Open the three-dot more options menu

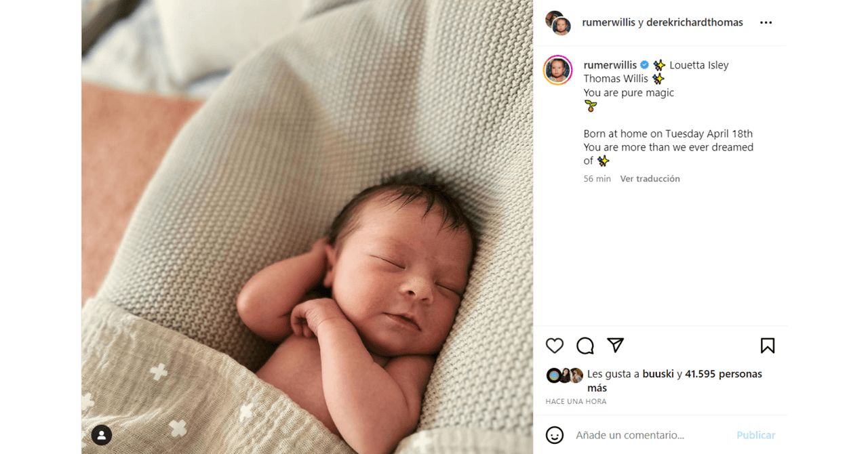pyautogui.click(x=766, y=22)
